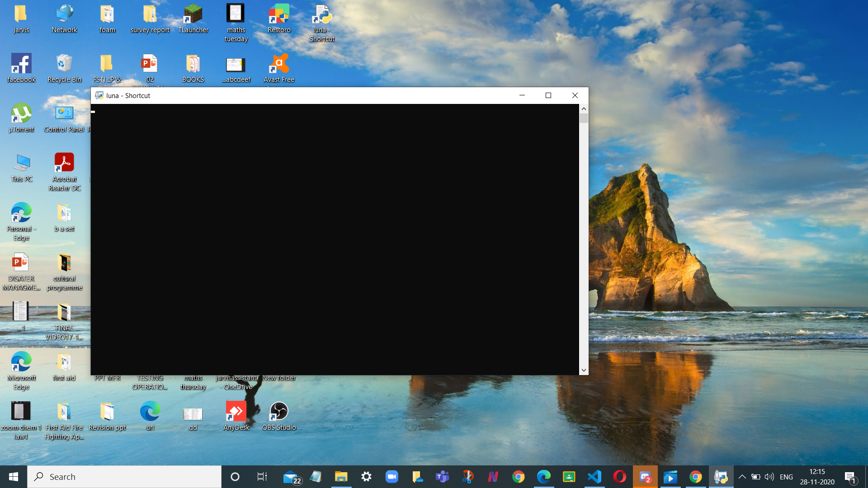Open Microsoft Teams in the taskbar
868x488 pixels.
click(x=442, y=477)
